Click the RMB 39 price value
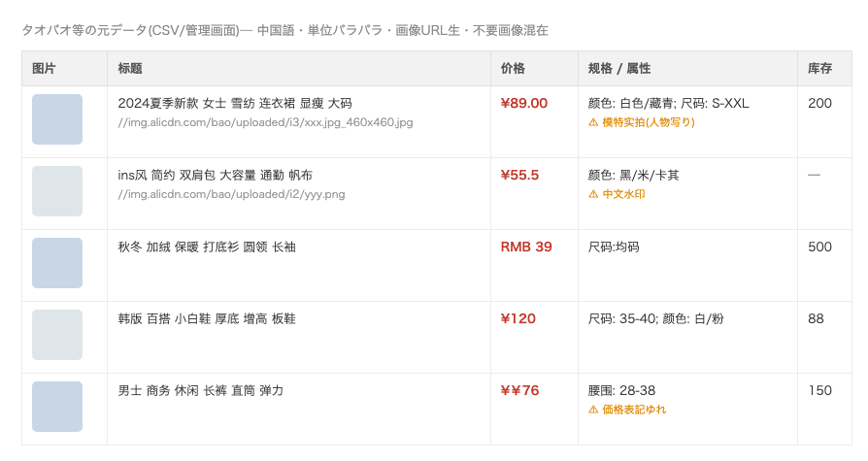 click(526, 247)
